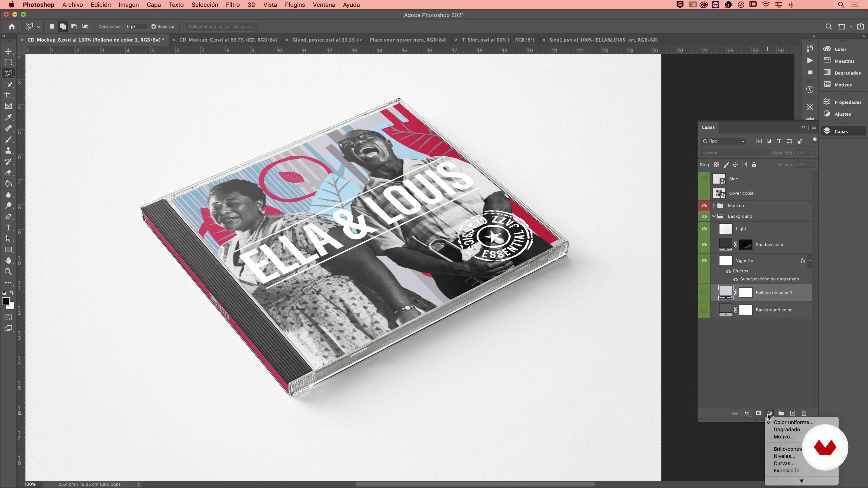Hide the Light layer
Screen dimensions: 868x488
(704, 229)
